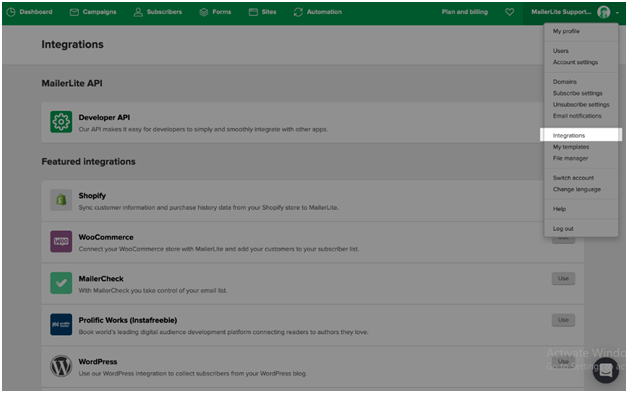Open the Automation section
The height and width of the screenshot is (393, 628).
324,12
